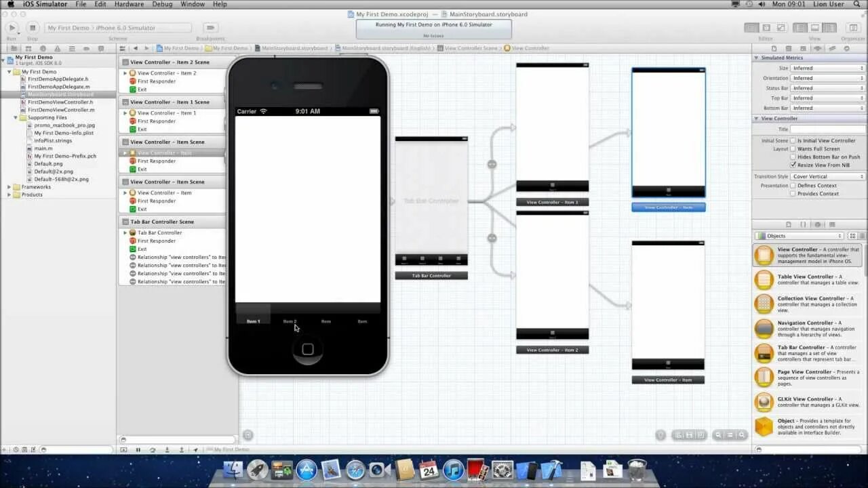Tap the simulator Home button
Screen dimensions: 868x488
307,349
